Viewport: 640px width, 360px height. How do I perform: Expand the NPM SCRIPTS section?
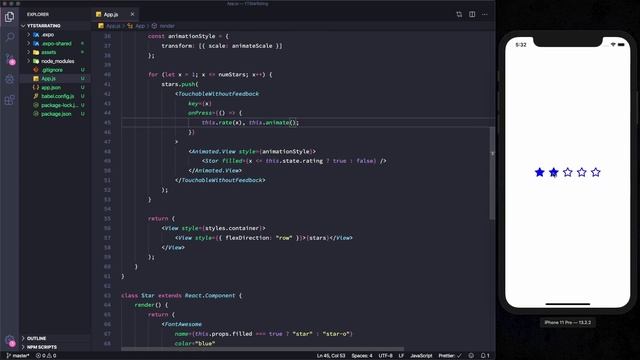pos(42,347)
